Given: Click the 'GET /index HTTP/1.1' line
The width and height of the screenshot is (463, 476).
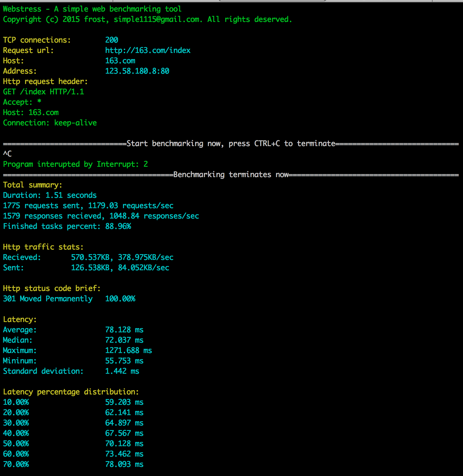Looking at the screenshot, I should [44, 92].
